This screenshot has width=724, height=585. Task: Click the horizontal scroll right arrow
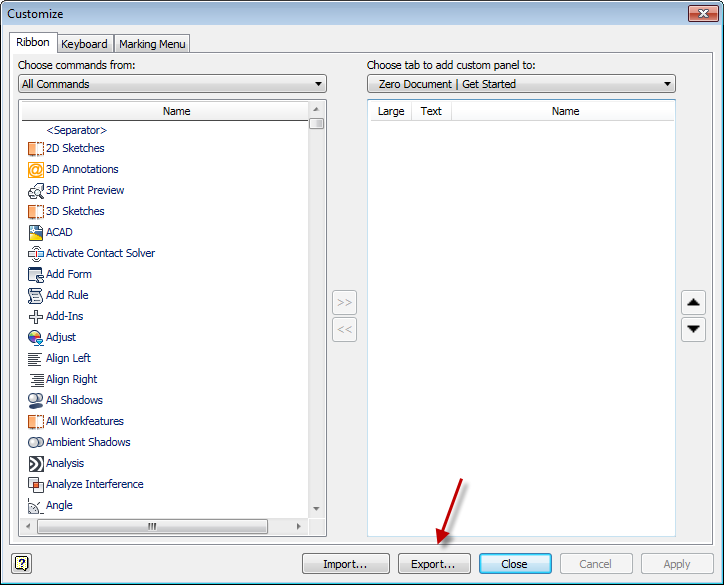[299, 526]
